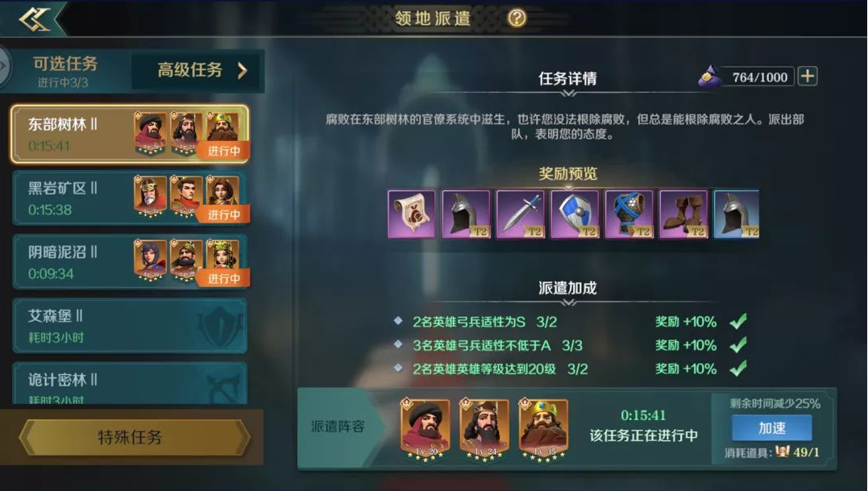Click the Lv 35 dispatched hero portrait
Image resolution: width=868 pixels, height=491 pixels.
pos(544,430)
